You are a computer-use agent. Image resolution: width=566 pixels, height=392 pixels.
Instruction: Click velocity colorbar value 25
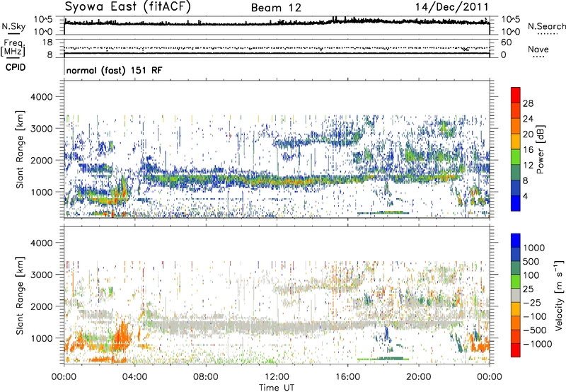click(529, 289)
